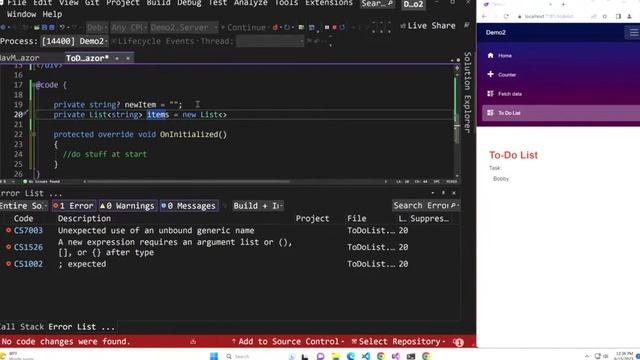640x360 pixels.
Task: Click the Hot Reload flame icon
Action: pos(275,27)
